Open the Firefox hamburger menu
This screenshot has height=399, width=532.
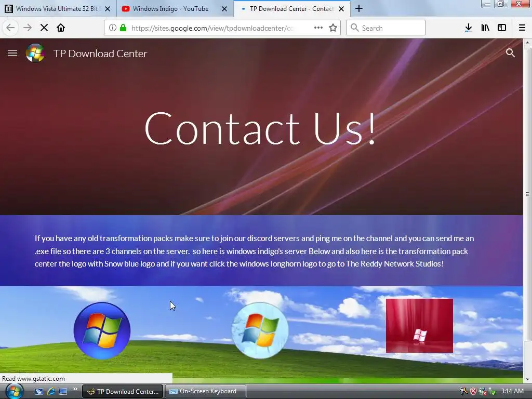coord(522,28)
